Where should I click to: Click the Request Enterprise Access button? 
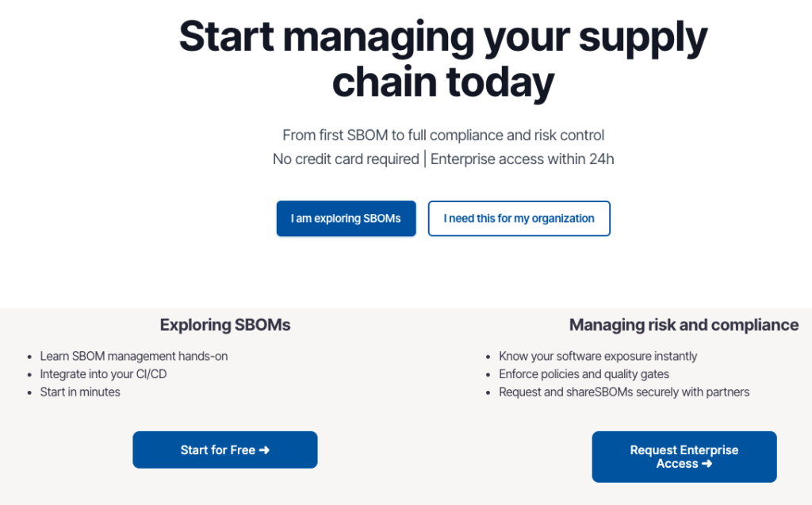pos(684,457)
